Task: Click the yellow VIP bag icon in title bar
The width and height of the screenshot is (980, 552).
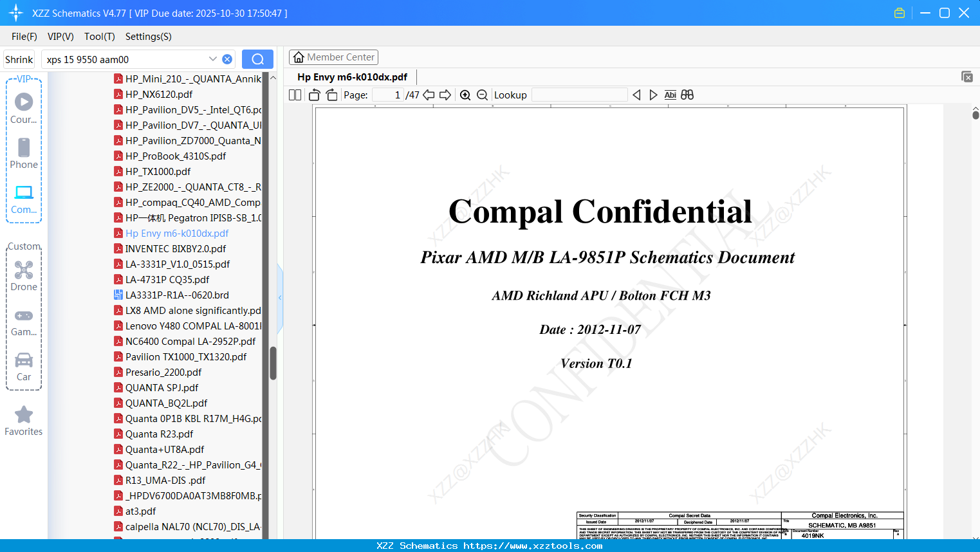Action: (x=900, y=13)
